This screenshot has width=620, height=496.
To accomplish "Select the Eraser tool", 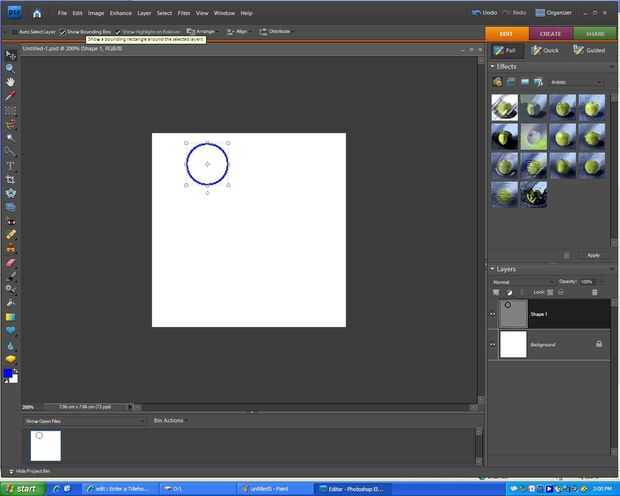I will pyautogui.click(x=11, y=263).
